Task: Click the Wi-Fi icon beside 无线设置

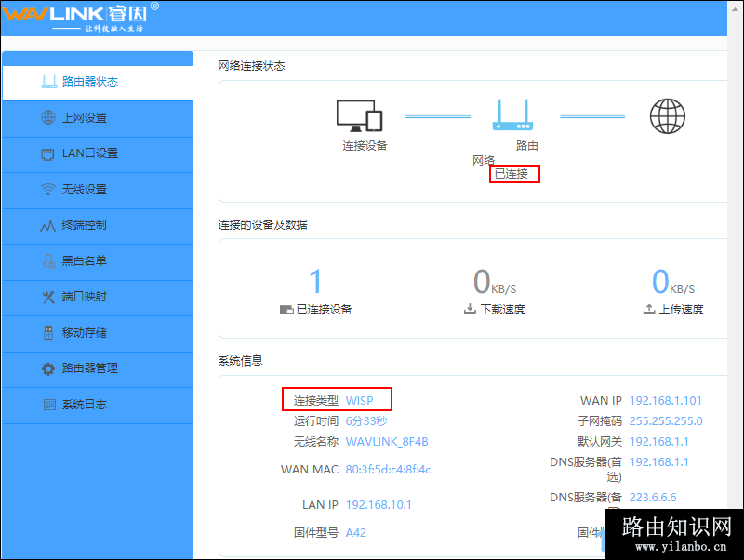Action: pyautogui.click(x=48, y=190)
